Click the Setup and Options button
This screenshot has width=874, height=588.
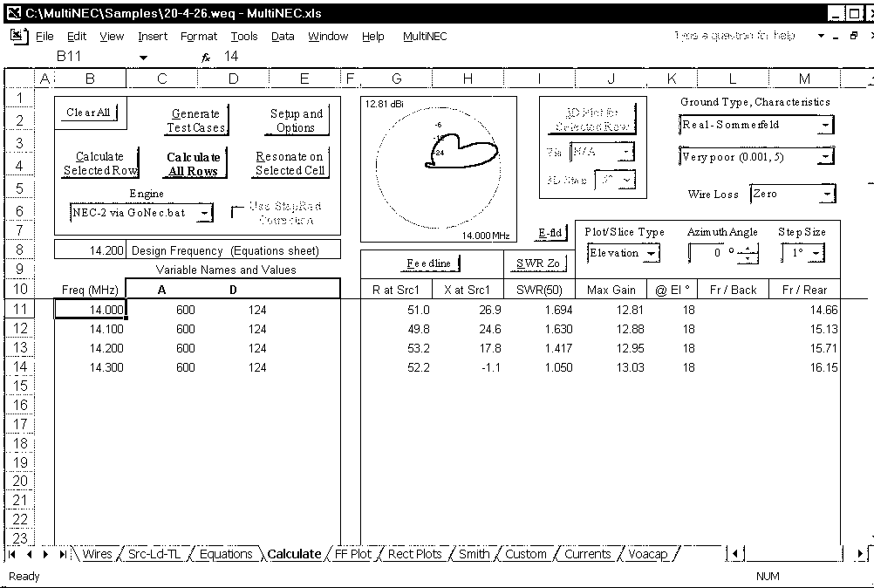click(296, 120)
